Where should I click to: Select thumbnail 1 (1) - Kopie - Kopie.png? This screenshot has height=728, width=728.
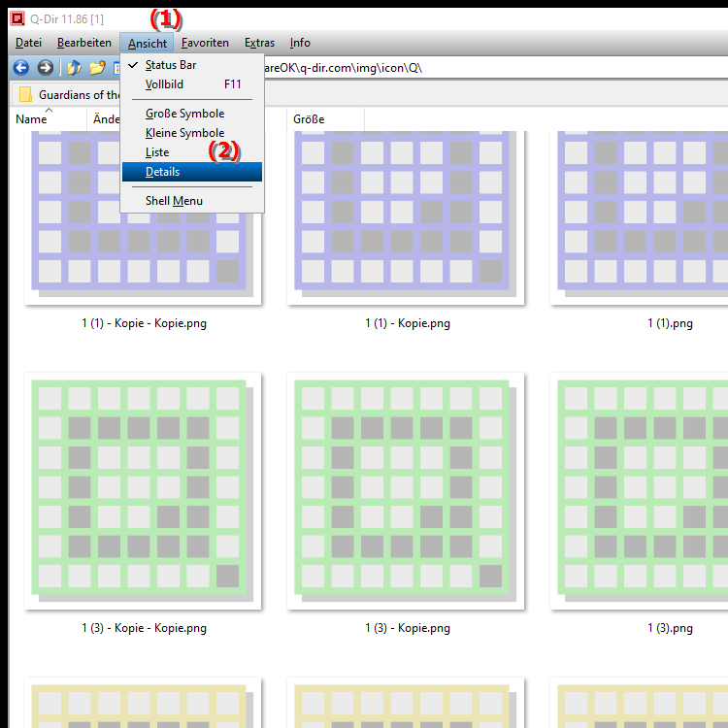(x=143, y=217)
